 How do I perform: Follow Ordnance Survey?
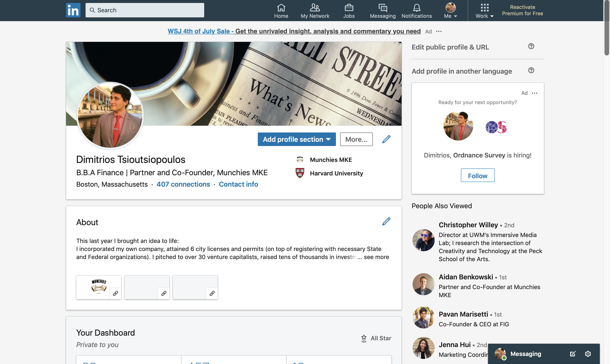tap(477, 175)
